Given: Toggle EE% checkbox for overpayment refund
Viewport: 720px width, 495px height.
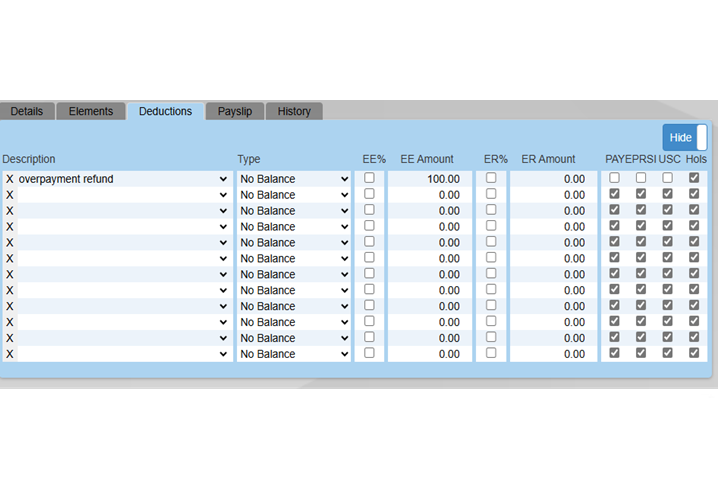Looking at the screenshot, I should click(x=370, y=178).
